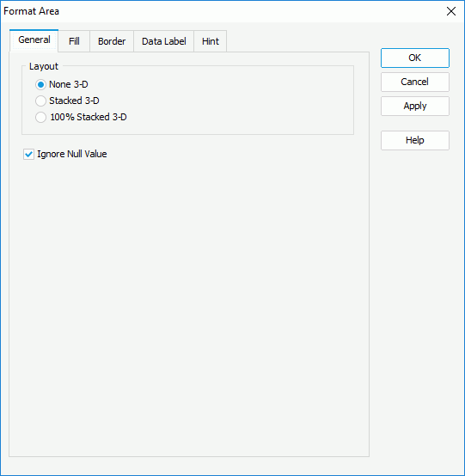Close the Format Area dialog

(451, 11)
